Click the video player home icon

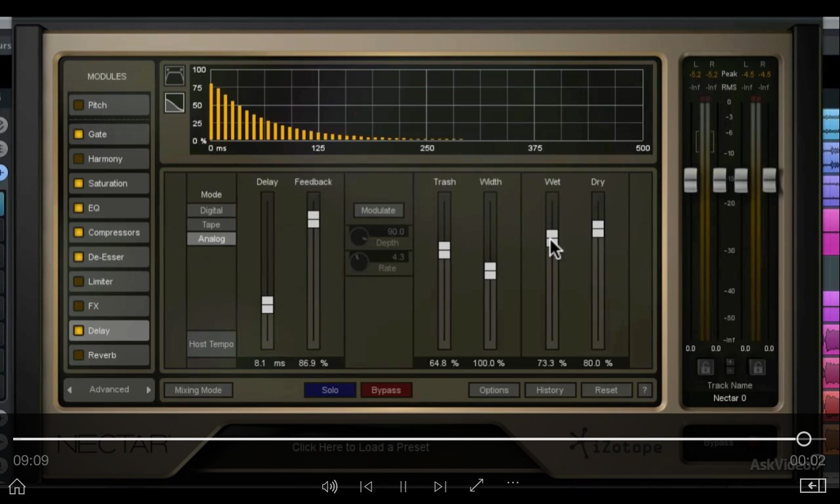coord(17,486)
